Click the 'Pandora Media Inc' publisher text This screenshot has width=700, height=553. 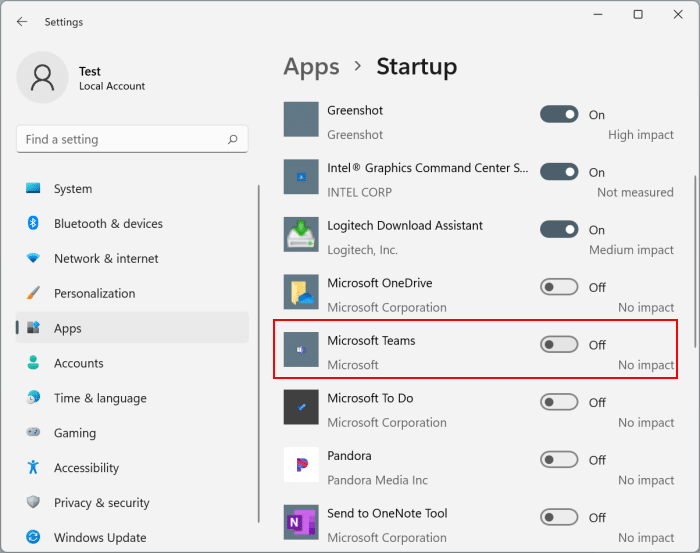pos(377,480)
